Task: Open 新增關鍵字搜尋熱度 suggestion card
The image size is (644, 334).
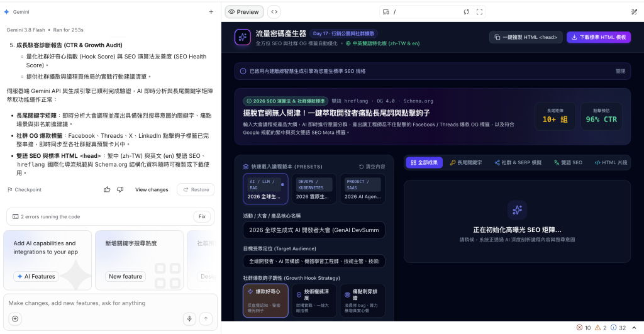Action: [139, 260]
